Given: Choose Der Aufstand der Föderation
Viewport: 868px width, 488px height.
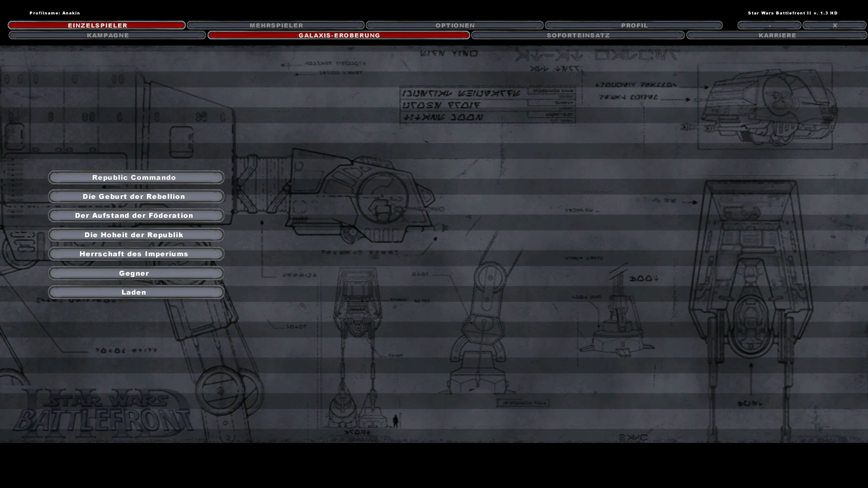Looking at the screenshot, I should point(136,216).
